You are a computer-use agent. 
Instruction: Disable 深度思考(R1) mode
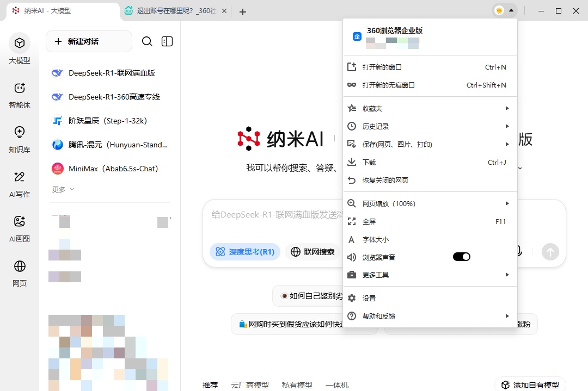(x=245, y=252)
